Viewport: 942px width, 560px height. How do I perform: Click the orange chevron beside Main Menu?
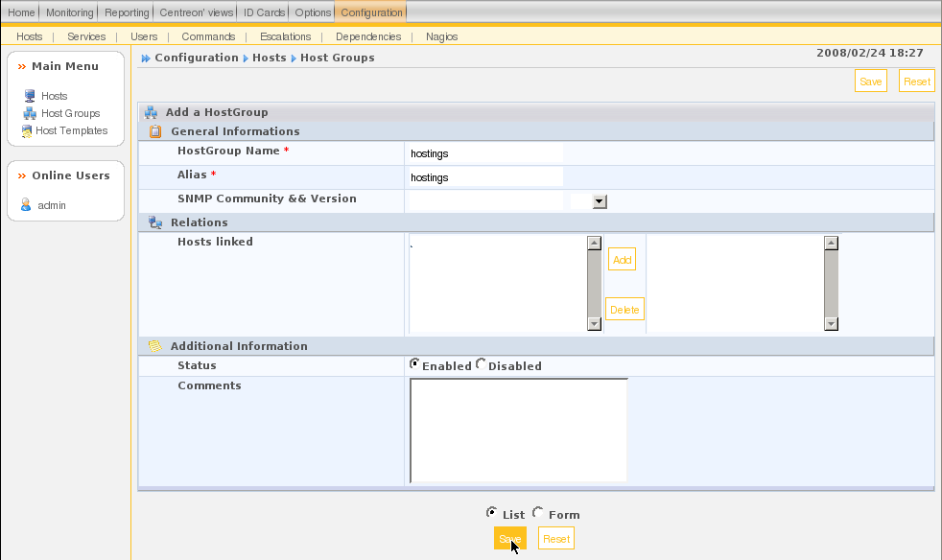pyautogui.click(x=22, y=67)
